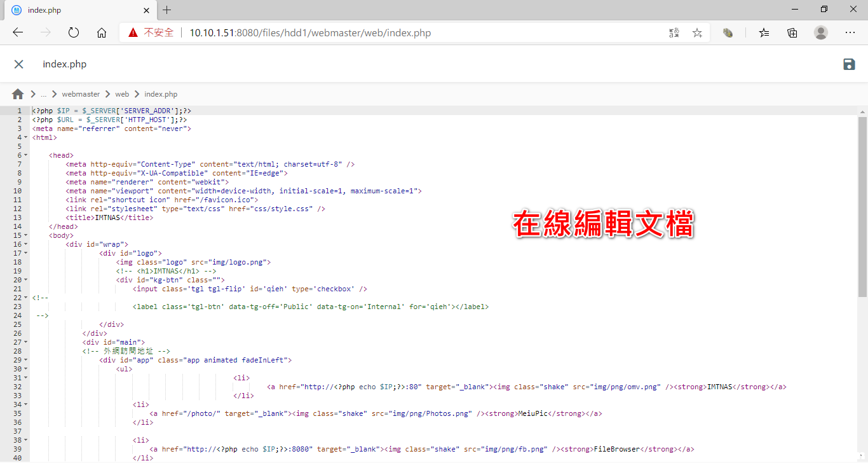Click the browser refresh icon
Screen dimensions: 868x463
(74, 33)
